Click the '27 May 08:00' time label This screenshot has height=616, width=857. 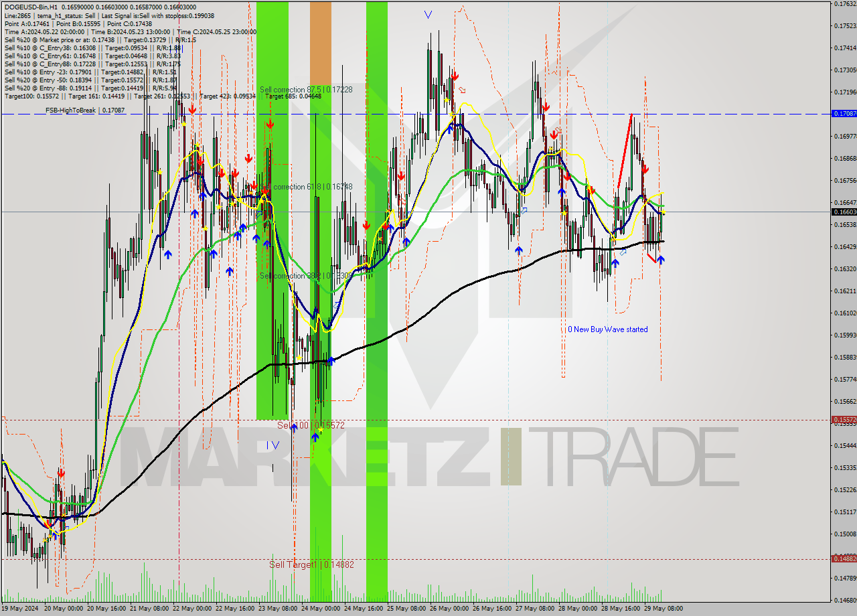[x=534, y=609]
